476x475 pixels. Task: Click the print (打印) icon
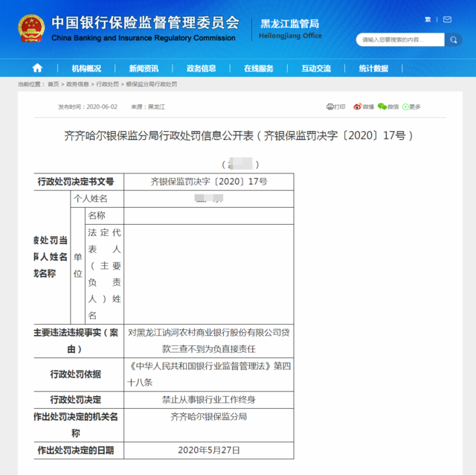tap(336, 106)
